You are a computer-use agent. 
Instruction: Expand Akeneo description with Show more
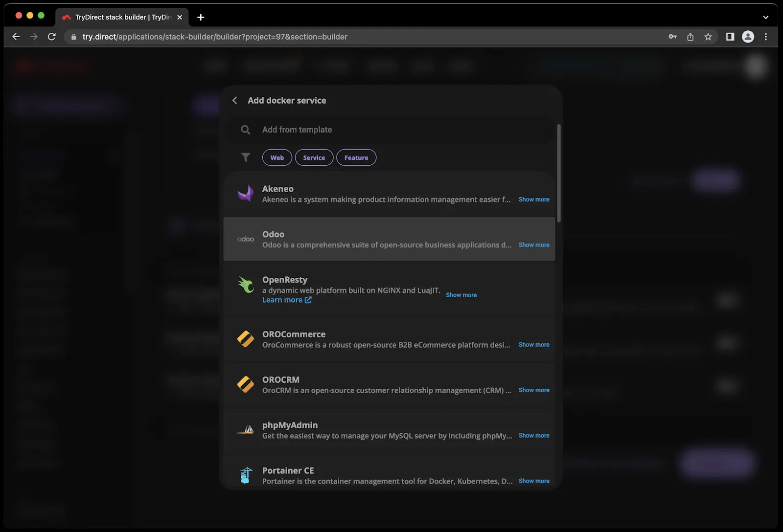pyautogui.click(x=534, y=199)
